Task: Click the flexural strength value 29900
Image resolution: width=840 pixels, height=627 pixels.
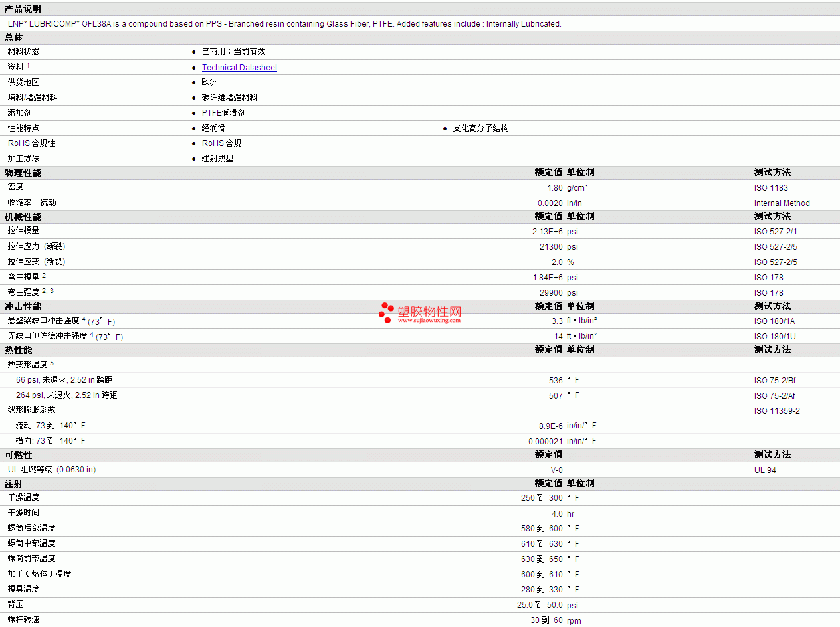Action: coord(551,293)
